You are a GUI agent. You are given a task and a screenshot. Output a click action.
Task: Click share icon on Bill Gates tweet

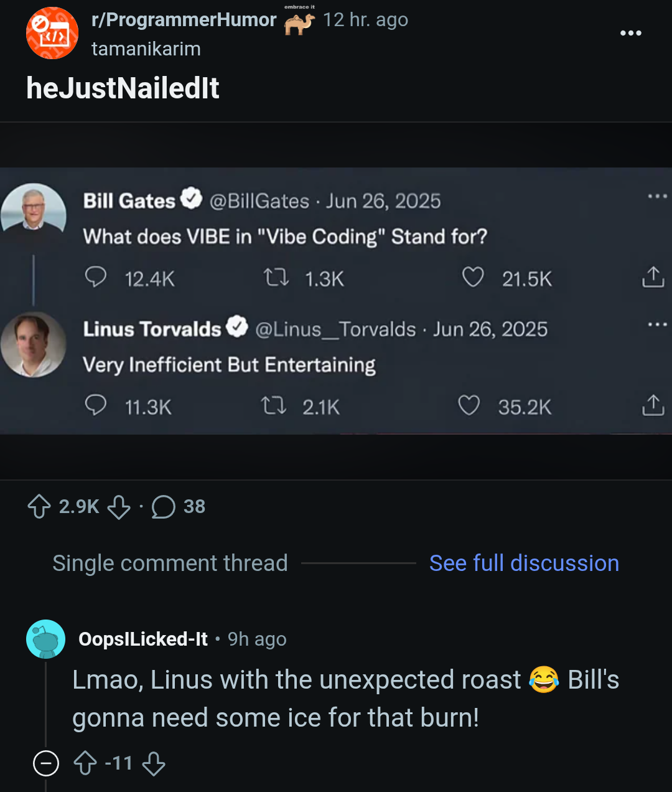[x=653, y=277]
